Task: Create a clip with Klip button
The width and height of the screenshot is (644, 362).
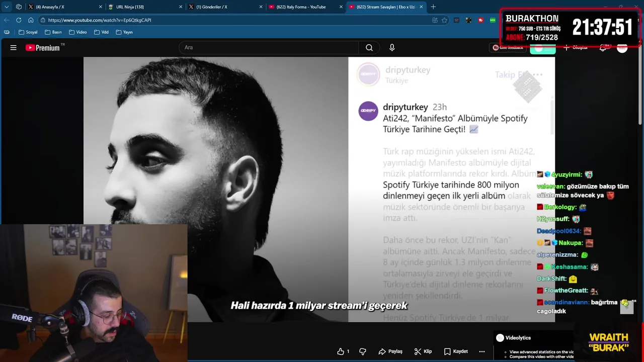Action: [423, 351]
